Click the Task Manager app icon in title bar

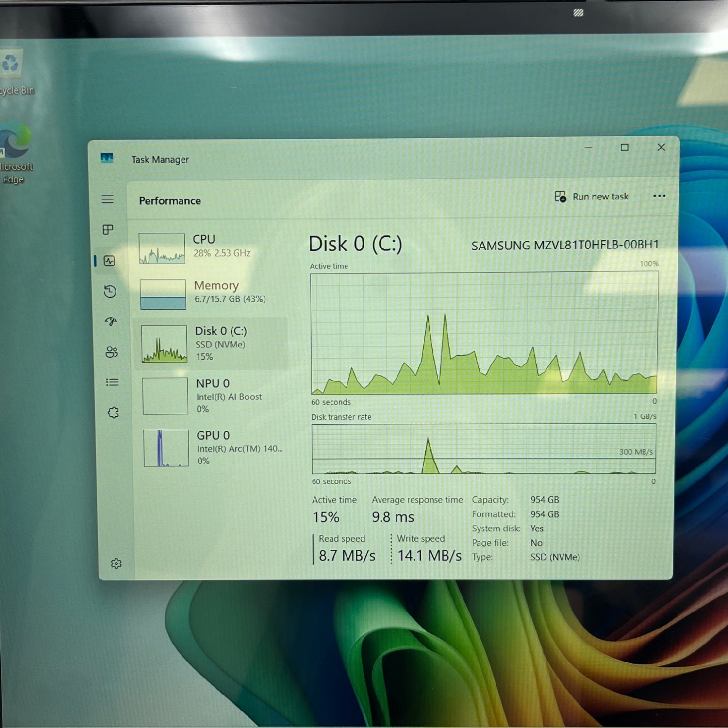click(107, 158)
